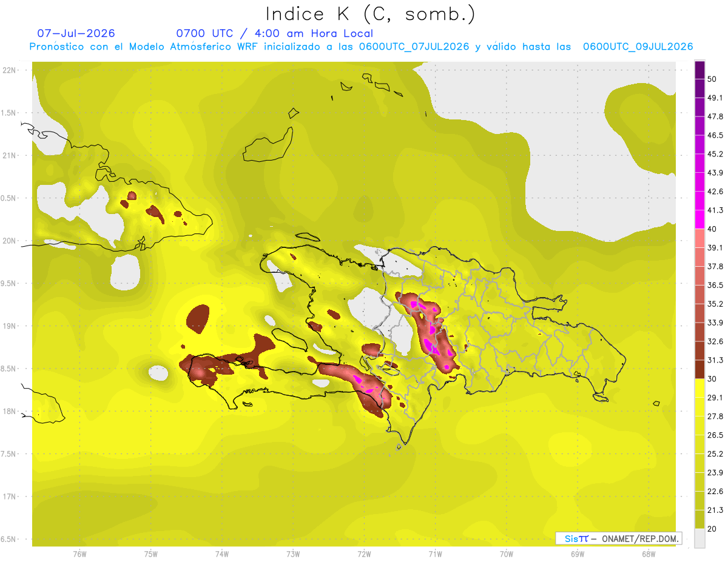The width and height of the screenshot is (728, 562).
Task: Pick the colorbar value "49.1"
Action: pos(715,98)
